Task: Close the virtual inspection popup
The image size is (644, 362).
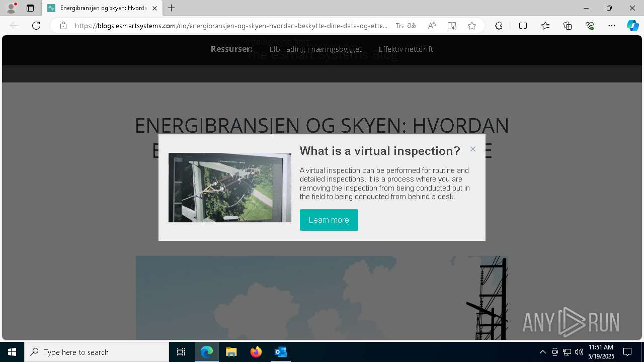Action: coord(472,149)
